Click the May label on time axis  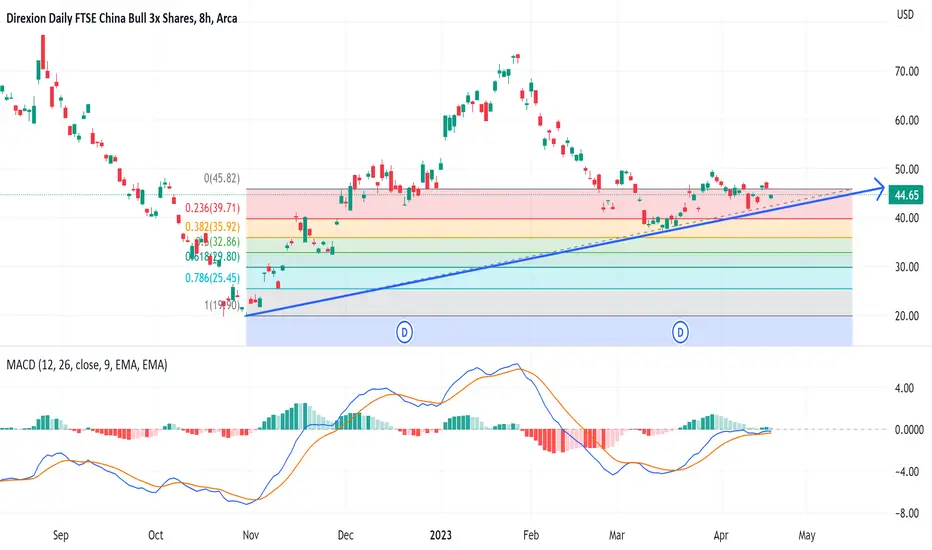click(x=807, y=535)
